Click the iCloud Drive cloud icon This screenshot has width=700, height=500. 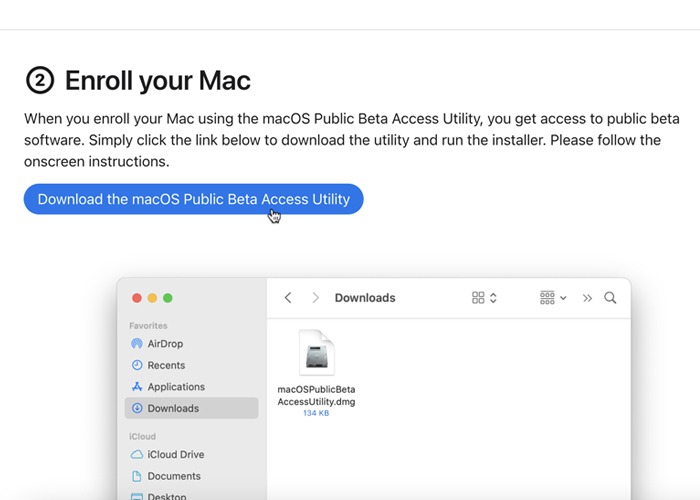(137, 454)
